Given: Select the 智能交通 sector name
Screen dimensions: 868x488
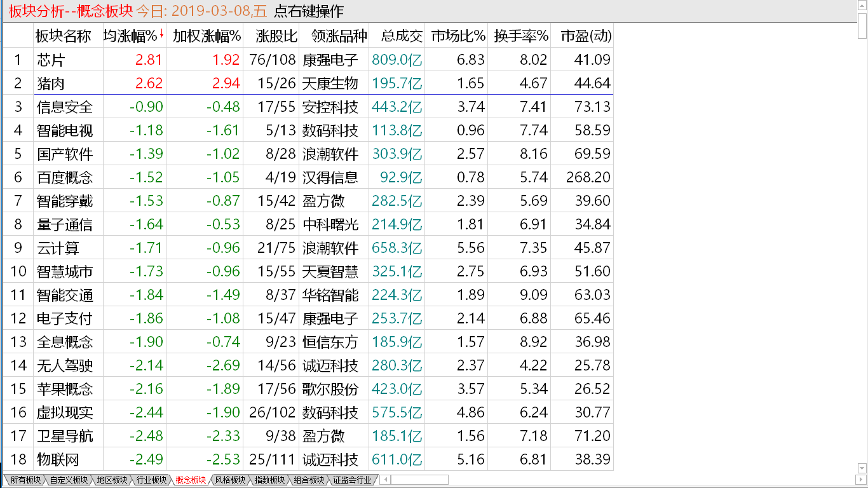Looking at the screenshot, I should click(65, 295).
